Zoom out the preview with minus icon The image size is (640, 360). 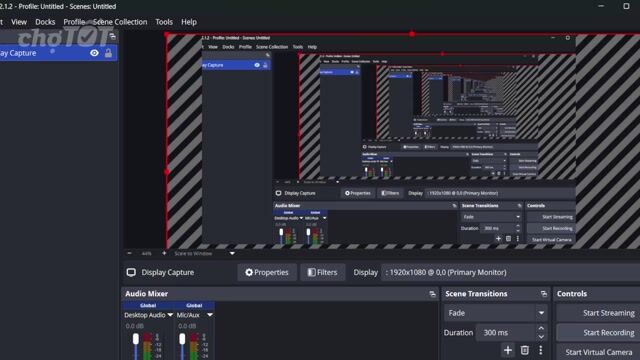click(129, 253)
